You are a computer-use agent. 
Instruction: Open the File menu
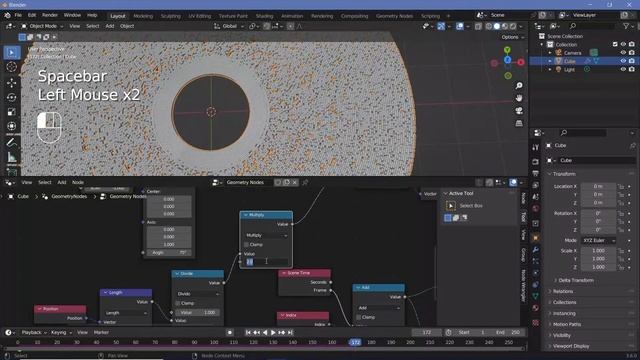pos(18,15)
